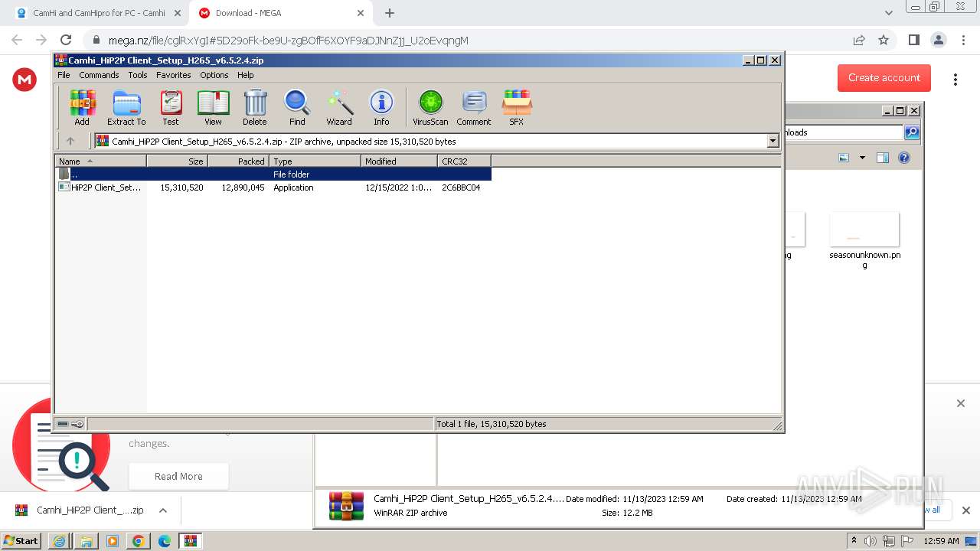The width and height of the screenshot is (980, 551).
Task: Open Chrome profile avatar
Action: [938, 41]
